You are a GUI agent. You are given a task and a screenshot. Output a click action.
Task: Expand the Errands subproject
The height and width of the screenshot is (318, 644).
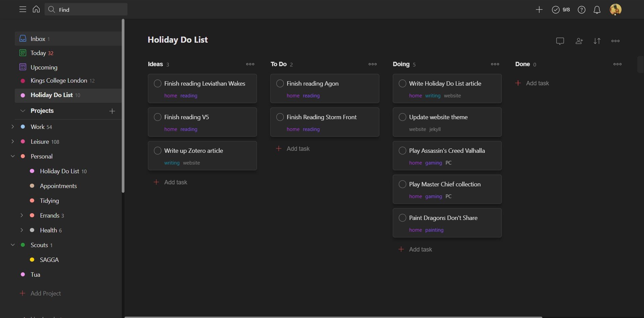22,215
